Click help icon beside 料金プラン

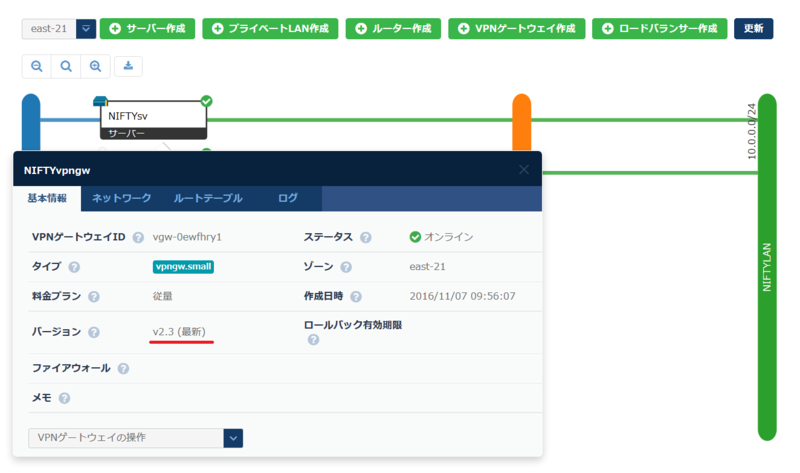pos(94,297)
